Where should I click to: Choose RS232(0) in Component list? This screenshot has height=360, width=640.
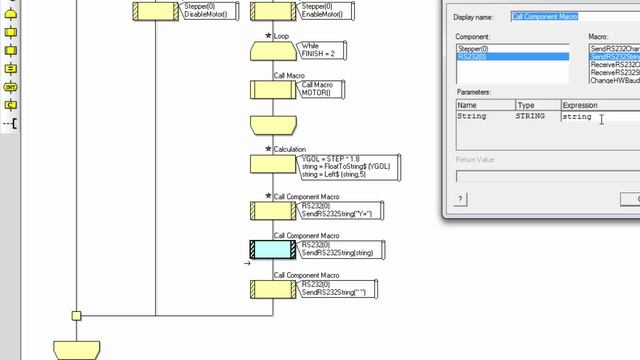[512, 56]
